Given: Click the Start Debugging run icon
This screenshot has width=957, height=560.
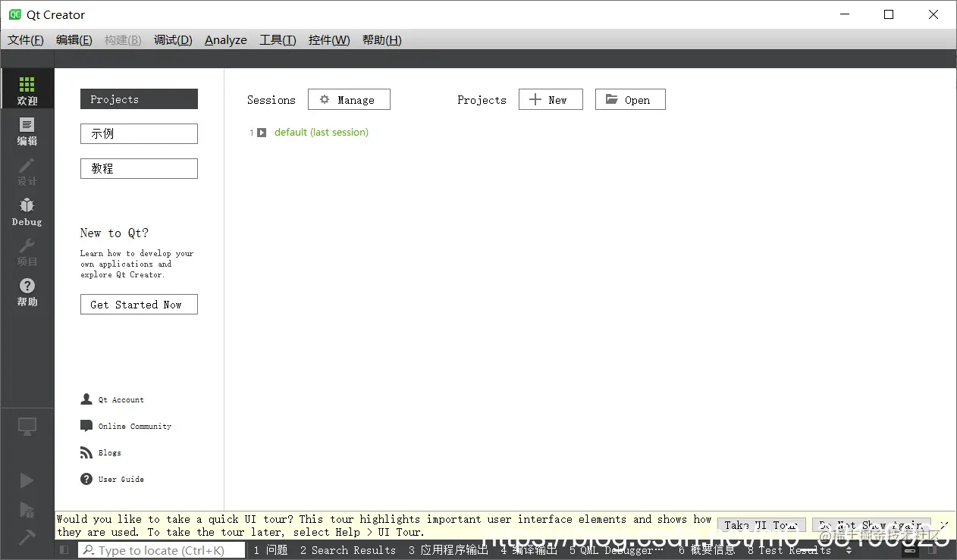Looking at the screenshot, I should [x=27, y=508].
